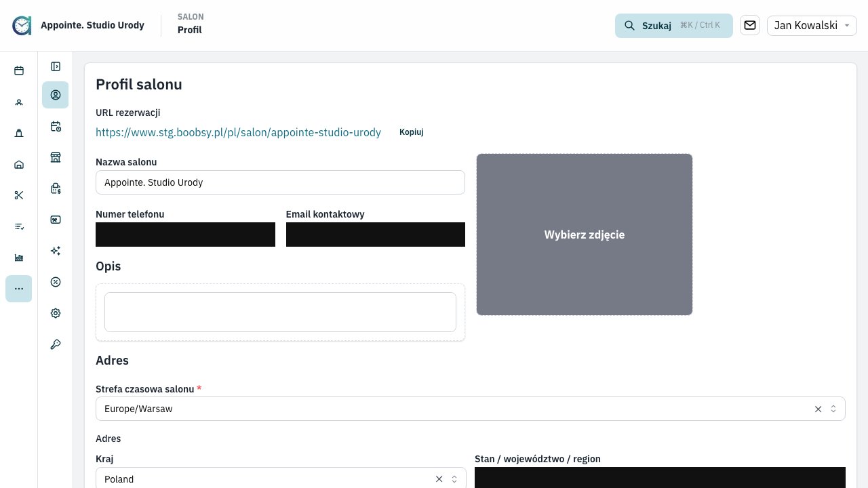This screenshot has height=488, width=868.
Task: Click Wybierz zdjęcie photo area
Action: coord(585,235)
